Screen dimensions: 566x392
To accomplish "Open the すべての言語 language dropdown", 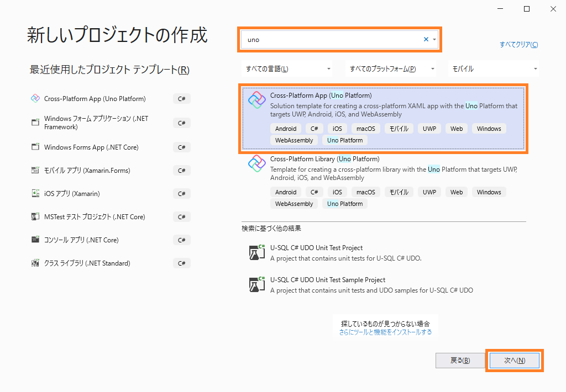I will [287, 69].
